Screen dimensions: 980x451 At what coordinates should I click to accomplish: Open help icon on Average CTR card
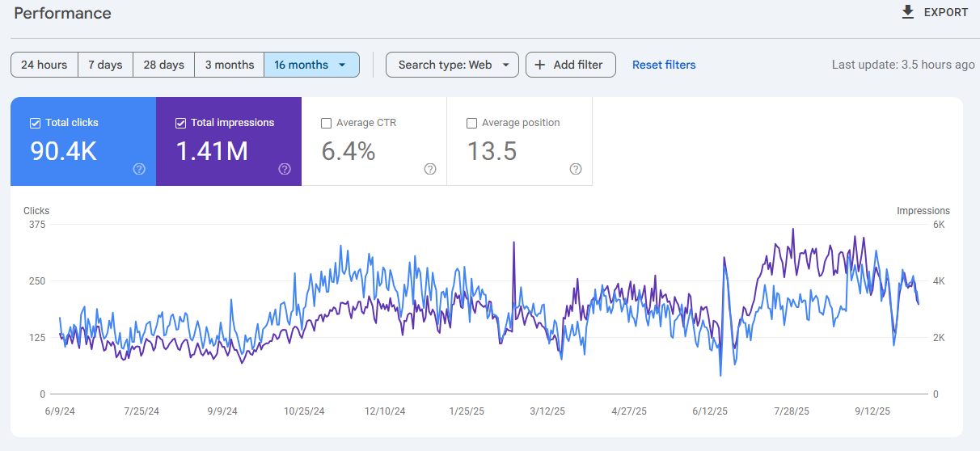430,169
